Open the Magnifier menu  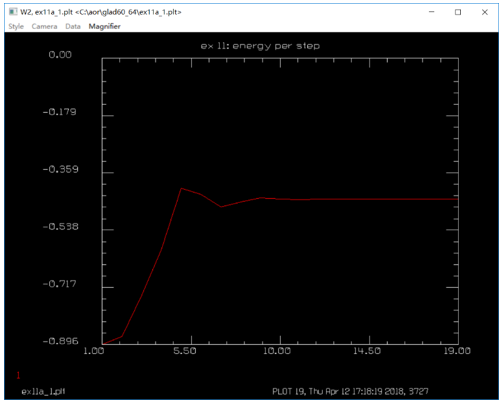(x=104, y=26)
